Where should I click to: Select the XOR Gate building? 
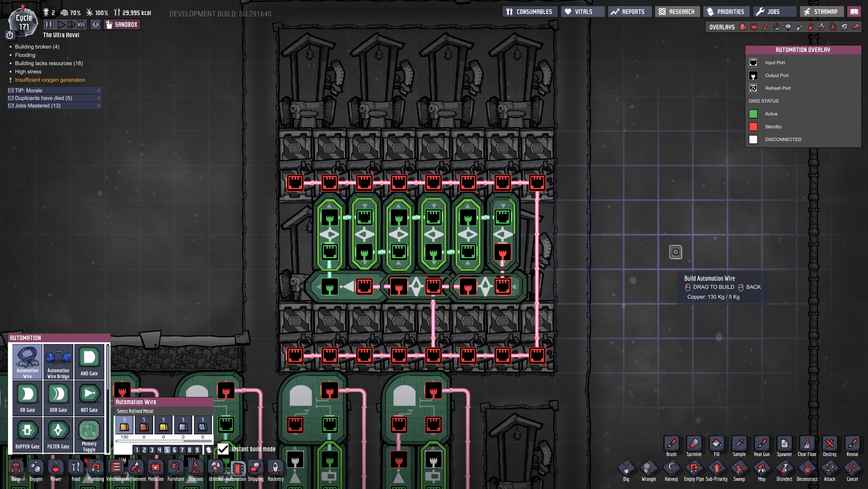pos(58,398)
